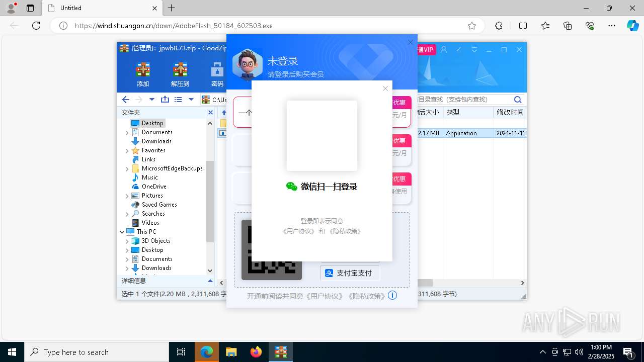Click the WeChat QR code placeholder
Screen dimensions: 644x362
pos(322,136)
